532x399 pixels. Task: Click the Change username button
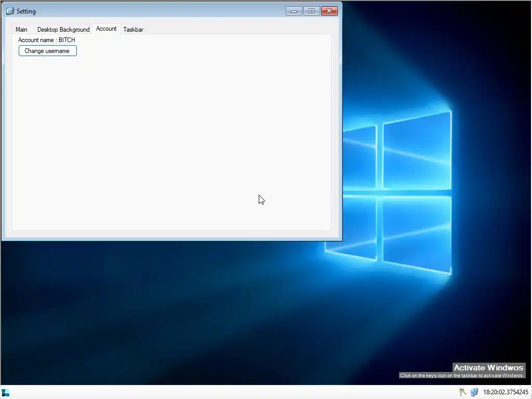click(48, 51)
